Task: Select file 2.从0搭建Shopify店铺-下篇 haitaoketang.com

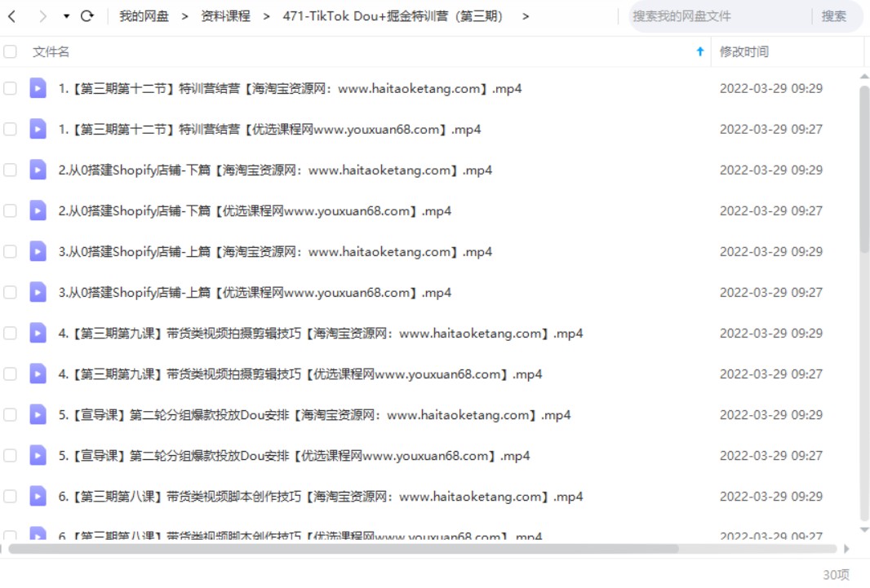Action: coord(275,170)
